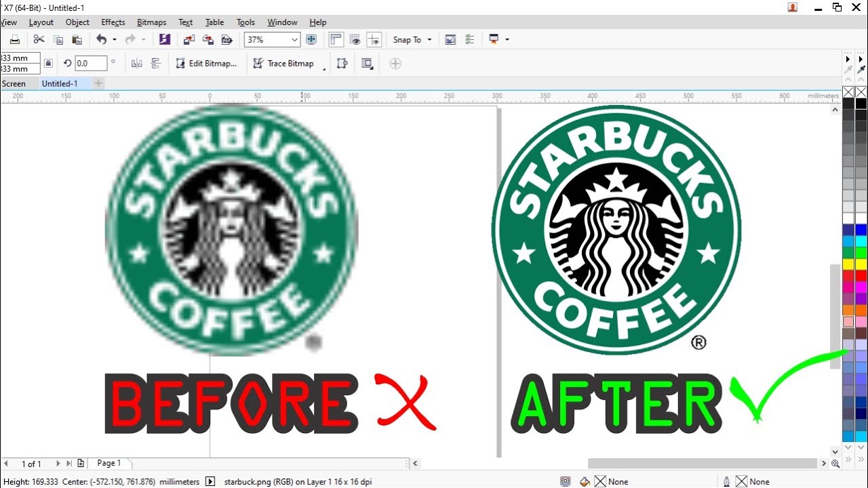Image resolution: width=868 pixels, height=488 pixels.
Task: Click the status bar fill bucket icon
Action: 585,481
